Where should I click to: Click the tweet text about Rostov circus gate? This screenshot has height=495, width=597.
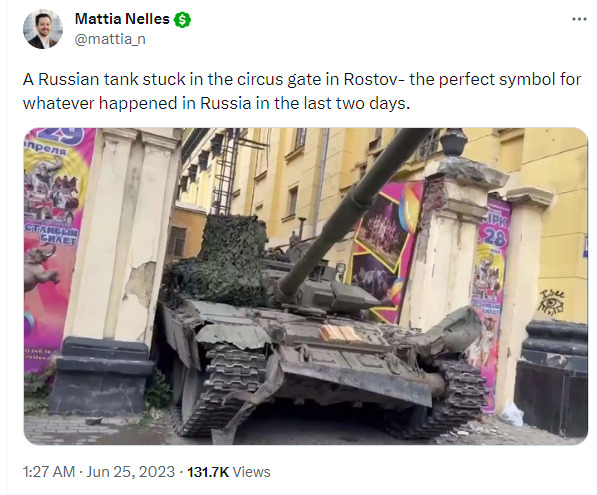tap(302, 91)
